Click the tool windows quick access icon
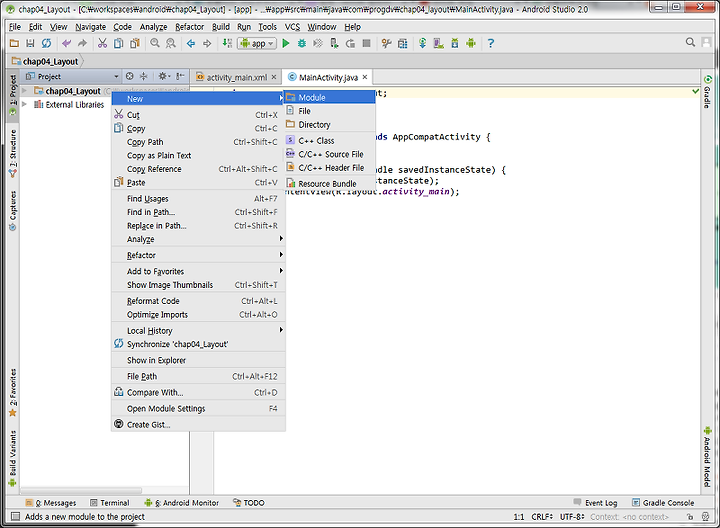This screenshot has height=528, width=720. (15, 517)
